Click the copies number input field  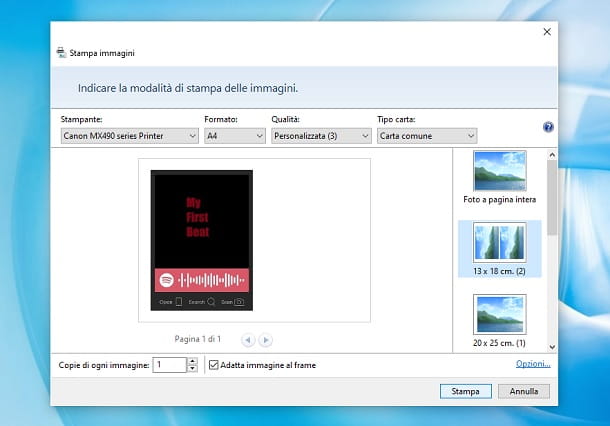pos(170,365)
